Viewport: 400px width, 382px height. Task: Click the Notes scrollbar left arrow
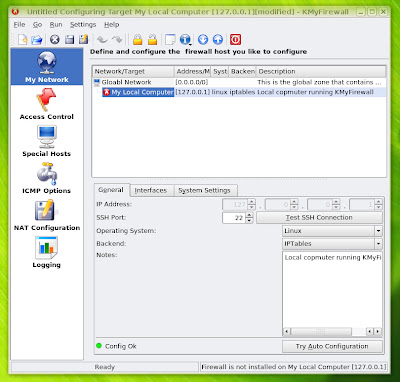pos(287,332)
